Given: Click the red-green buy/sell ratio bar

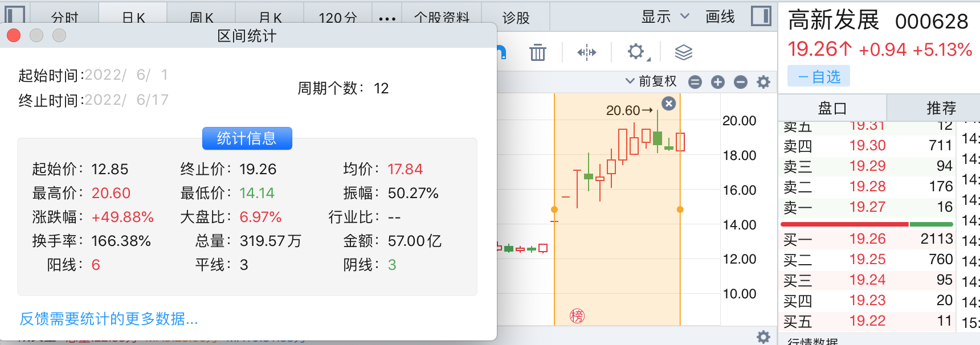Looking at the screenshot, I should 866,224.
